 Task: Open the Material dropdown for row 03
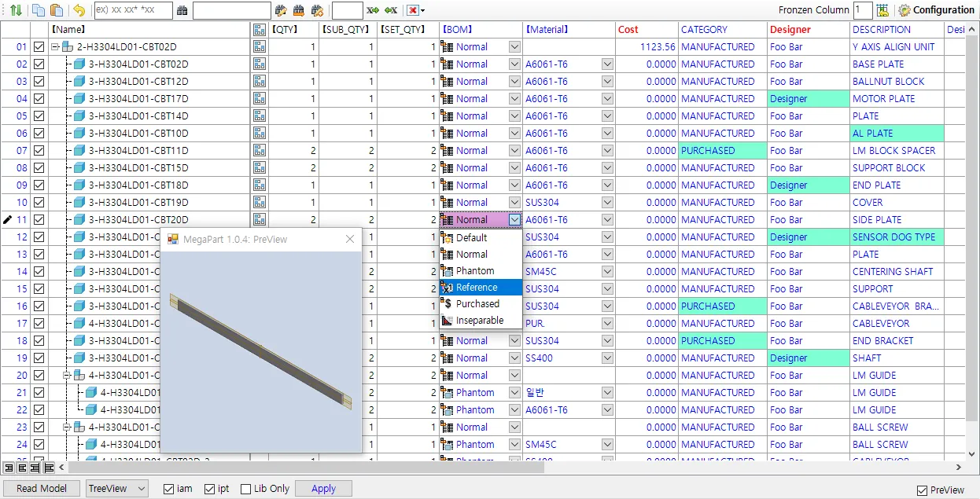[607, 81]
